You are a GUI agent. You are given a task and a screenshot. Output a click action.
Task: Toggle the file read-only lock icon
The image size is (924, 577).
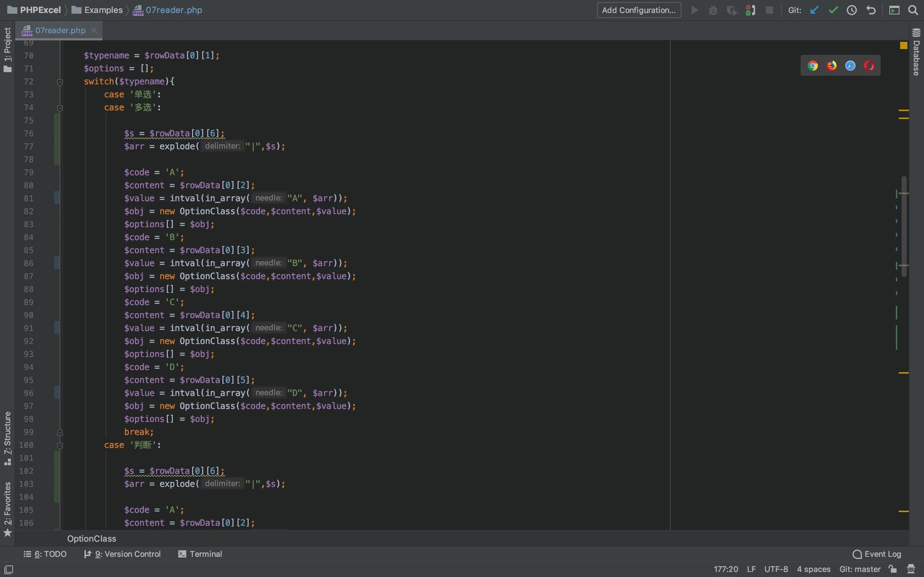tap(893, 569)
